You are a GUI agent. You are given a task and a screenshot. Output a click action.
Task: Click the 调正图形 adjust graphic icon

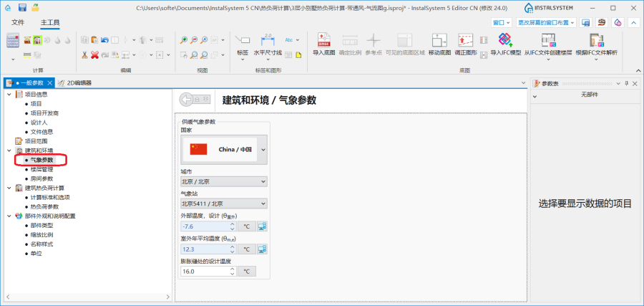[467, 41]
